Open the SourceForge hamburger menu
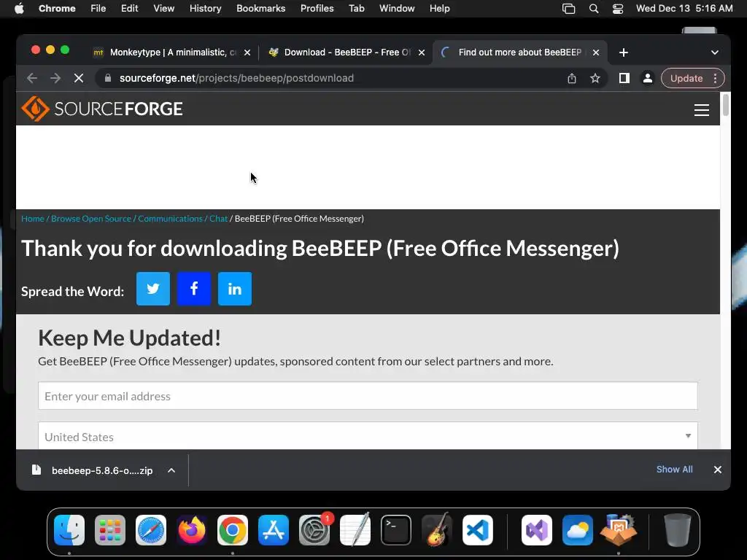Screen dimensions: 747x560 [701, 110]
